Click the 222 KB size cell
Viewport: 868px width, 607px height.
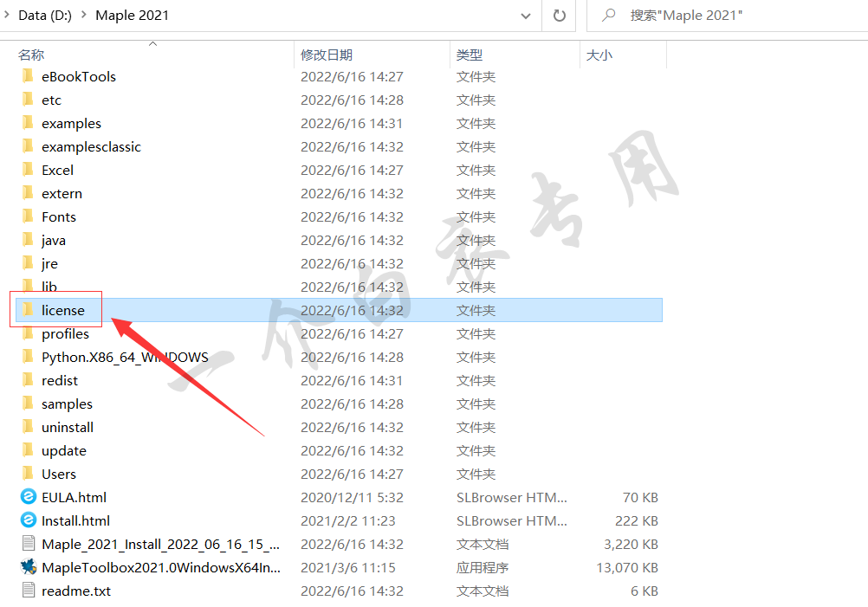pyautogui.click(x=637, y=520)
